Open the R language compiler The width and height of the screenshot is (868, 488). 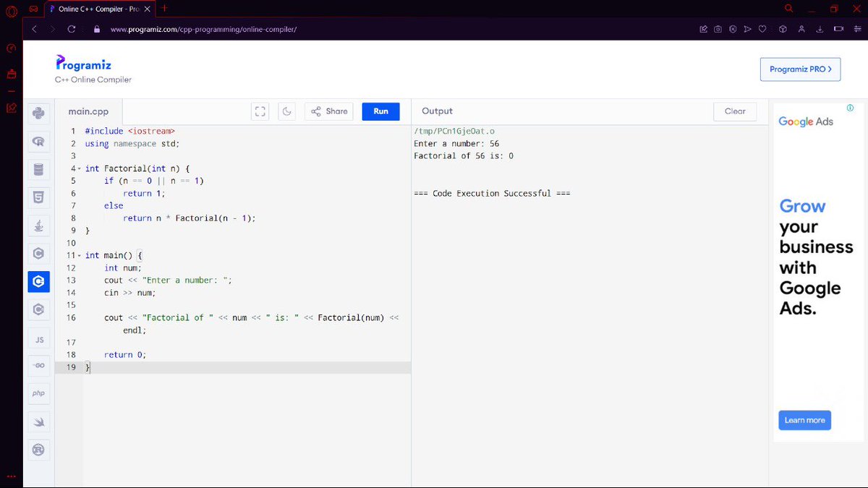tap(38, 142)
